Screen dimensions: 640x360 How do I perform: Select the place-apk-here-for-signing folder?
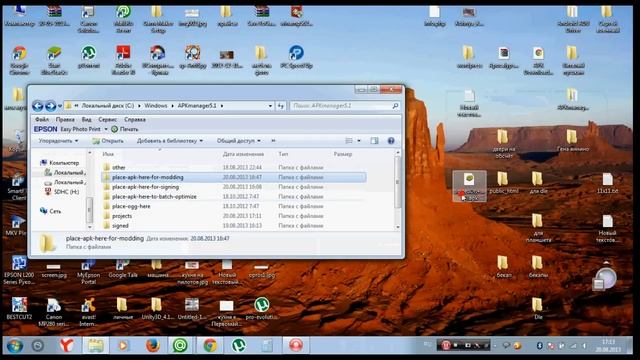233,187
